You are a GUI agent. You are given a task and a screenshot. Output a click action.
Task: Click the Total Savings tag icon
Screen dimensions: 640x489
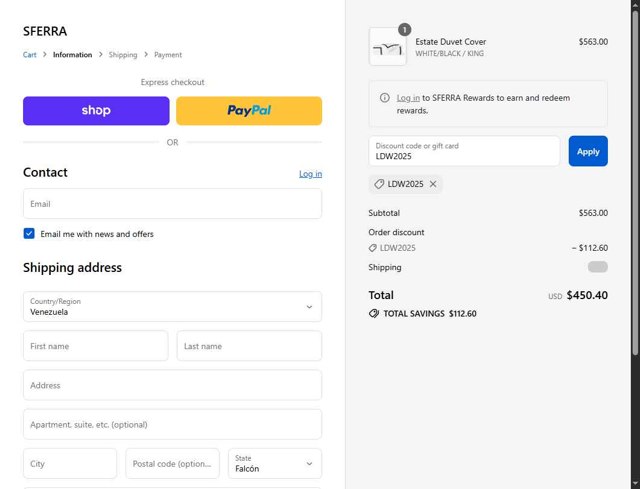[373, 313]
